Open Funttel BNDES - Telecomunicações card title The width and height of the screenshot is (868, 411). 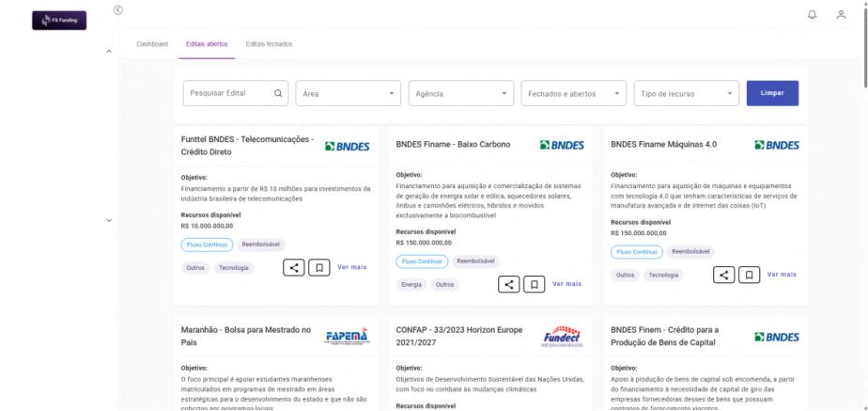(x=247, y=146)
